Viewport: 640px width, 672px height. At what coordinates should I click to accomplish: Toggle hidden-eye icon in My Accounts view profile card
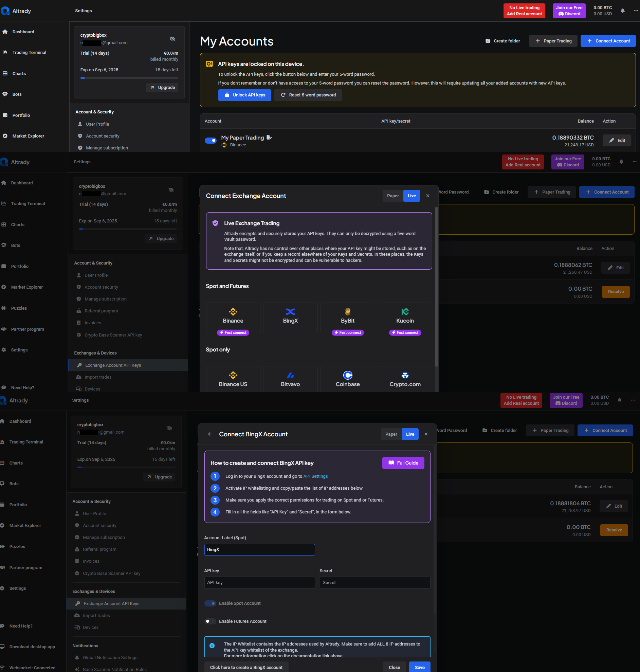[172, 39]
